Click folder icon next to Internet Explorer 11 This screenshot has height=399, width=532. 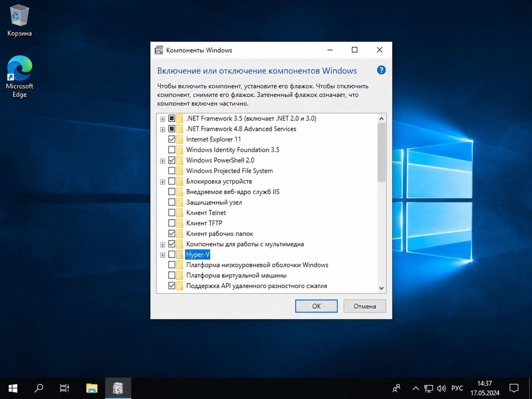point(180,139)
